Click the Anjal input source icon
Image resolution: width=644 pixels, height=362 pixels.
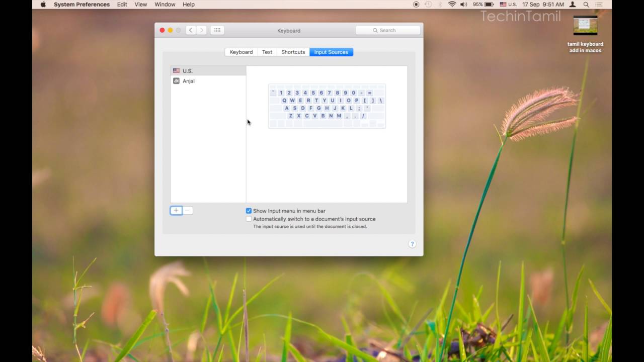[x=176, y=80]
